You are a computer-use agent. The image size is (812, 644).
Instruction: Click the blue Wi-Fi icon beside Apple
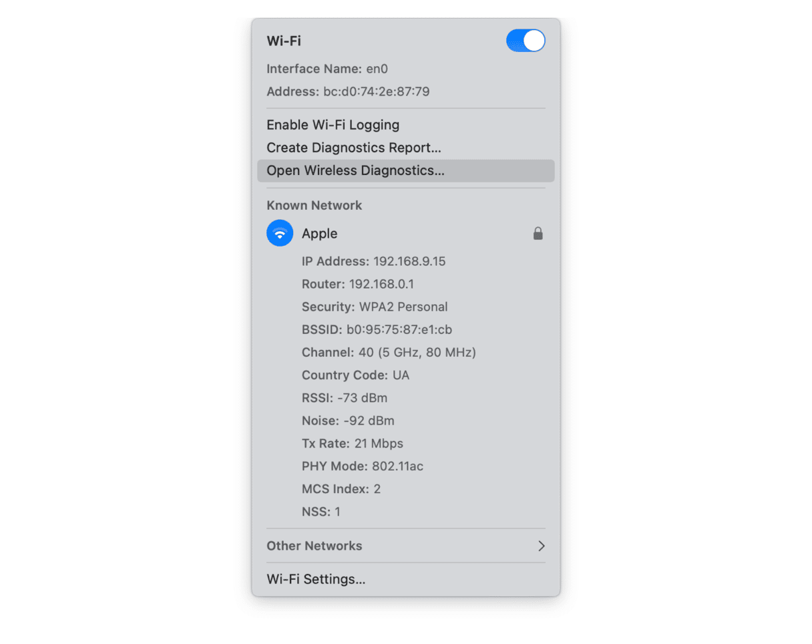[280, 234]
